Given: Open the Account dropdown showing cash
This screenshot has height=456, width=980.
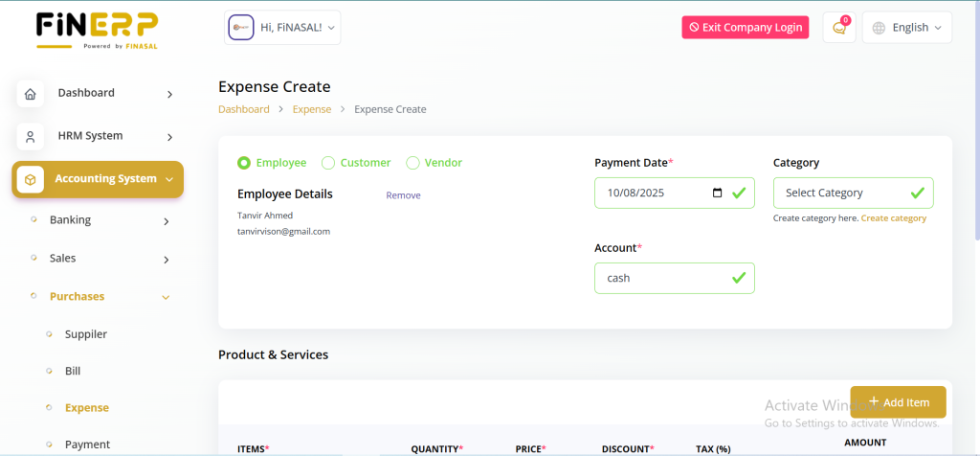Looking at the screenshot, I should point(674,279).
